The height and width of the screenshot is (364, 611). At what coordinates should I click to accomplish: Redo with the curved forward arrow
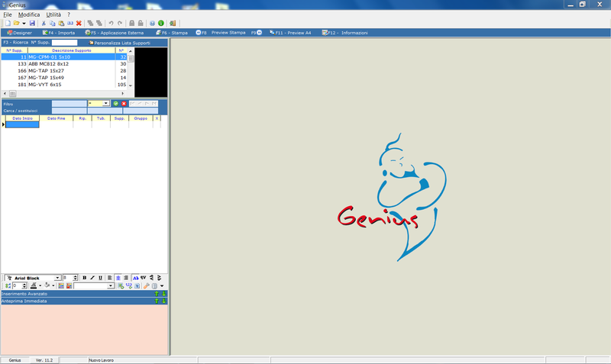[x=120, y=24]
